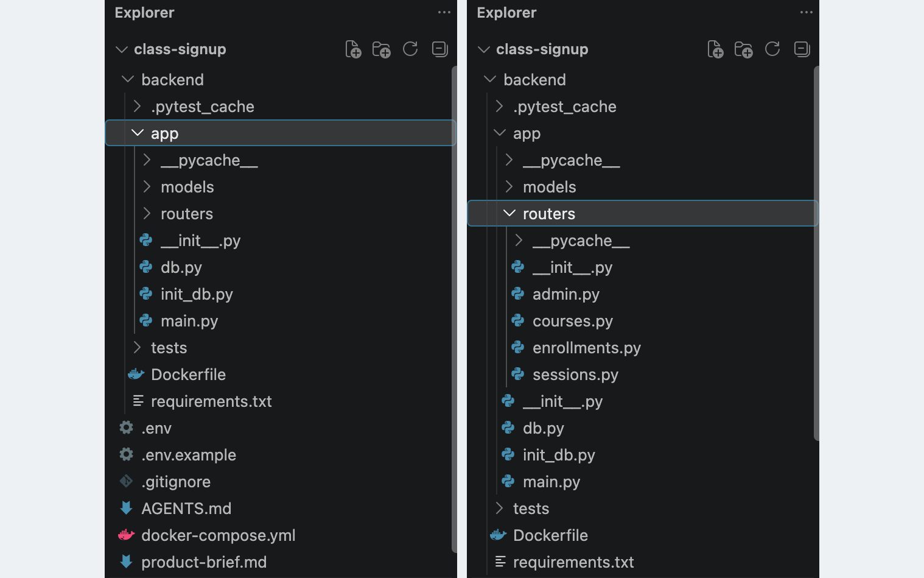This screenshot has width=924, height=578.
Task: Click Python icon beside sessions.py
Action: pos(518,375)
